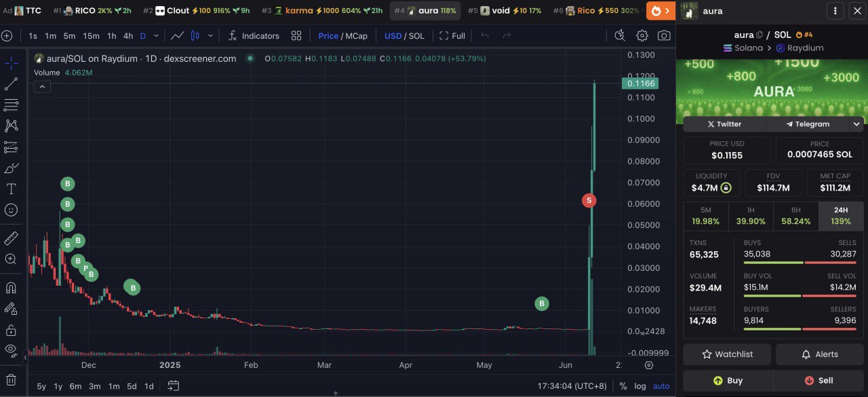Viewport: 868px width, 397px height.
Task: Toggle drawings visibility with eye icon
Action: point(11,350)
